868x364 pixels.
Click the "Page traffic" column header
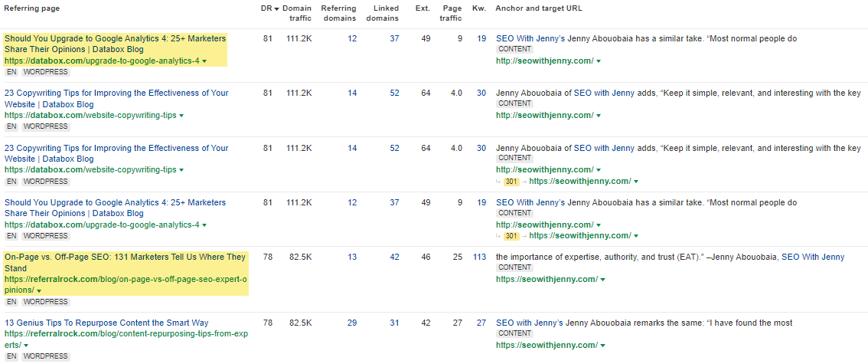pos(451,12)
